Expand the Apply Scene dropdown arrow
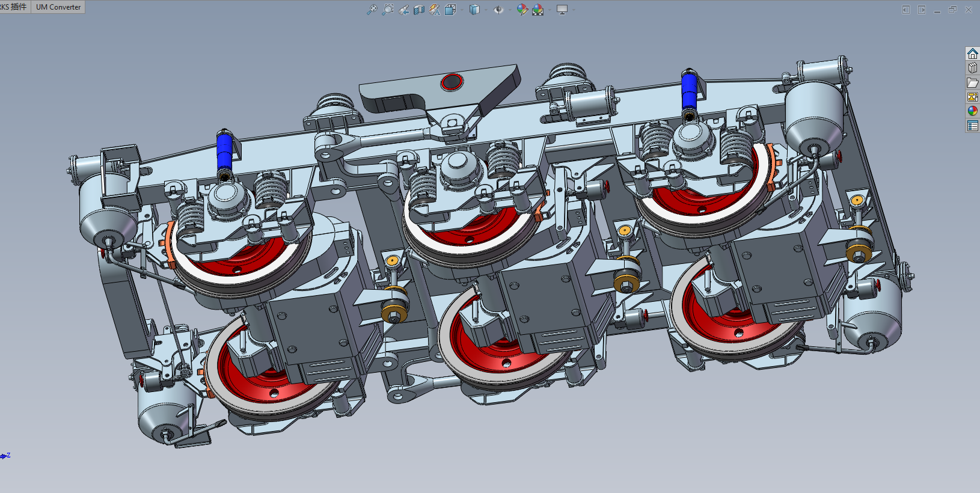Image resolution: width=980 pixels, height=493 pixels. point(549,10)
